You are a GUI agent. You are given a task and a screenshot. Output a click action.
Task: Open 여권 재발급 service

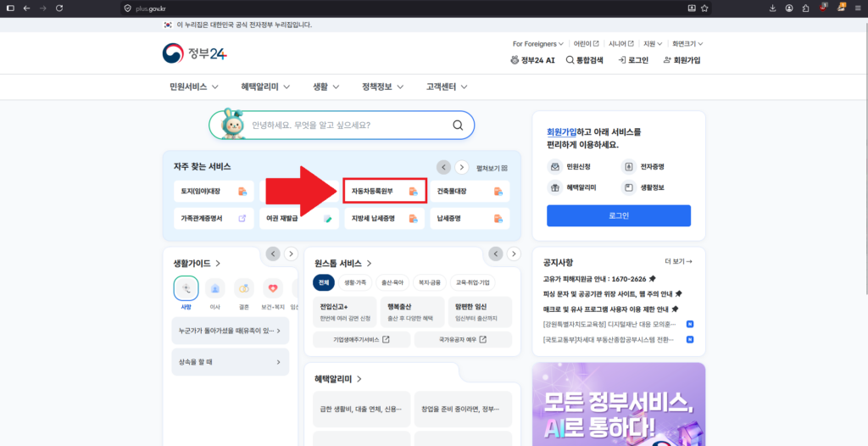(299, 218)
